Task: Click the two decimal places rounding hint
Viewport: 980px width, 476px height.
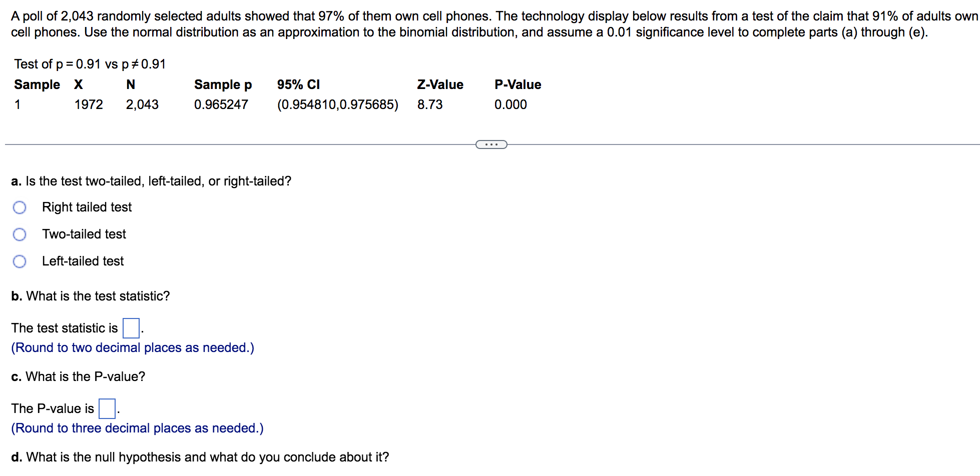Action: [x=133, y=347]
